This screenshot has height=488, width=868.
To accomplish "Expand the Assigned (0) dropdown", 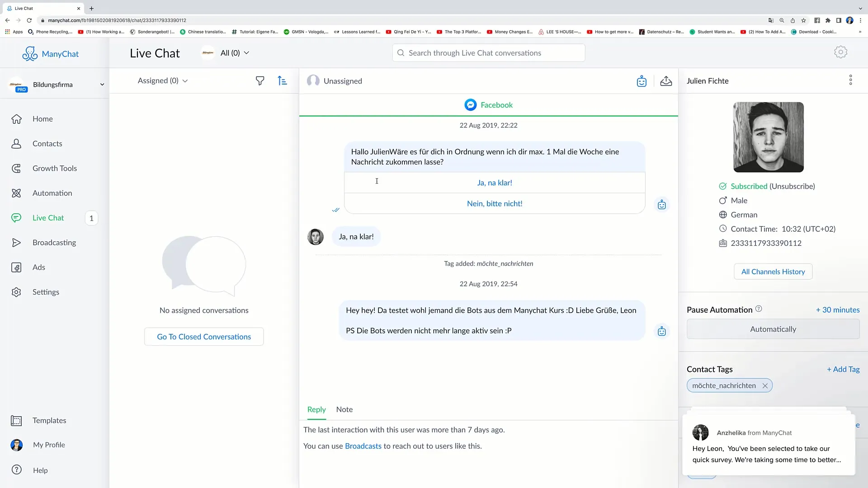I will (163, 81).
